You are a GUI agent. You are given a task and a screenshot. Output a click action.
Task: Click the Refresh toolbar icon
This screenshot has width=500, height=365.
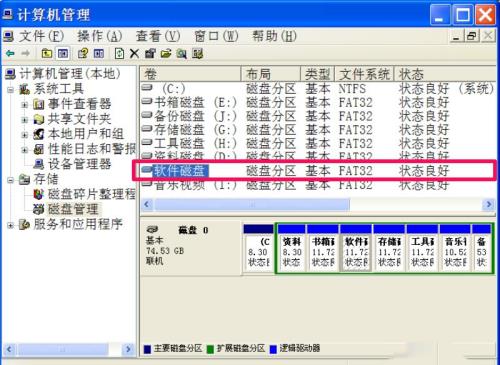[119, 53]
